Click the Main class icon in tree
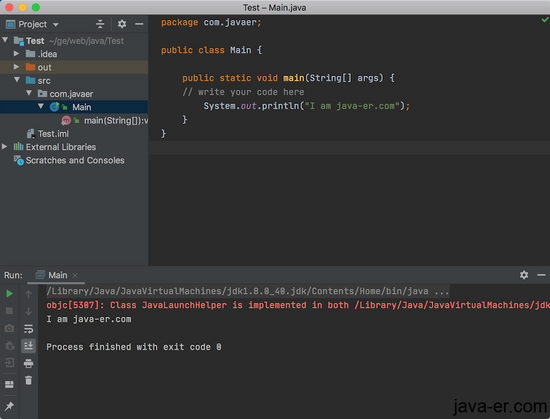The height and width of the screenshot is (419, 550). tap(54, 107)
